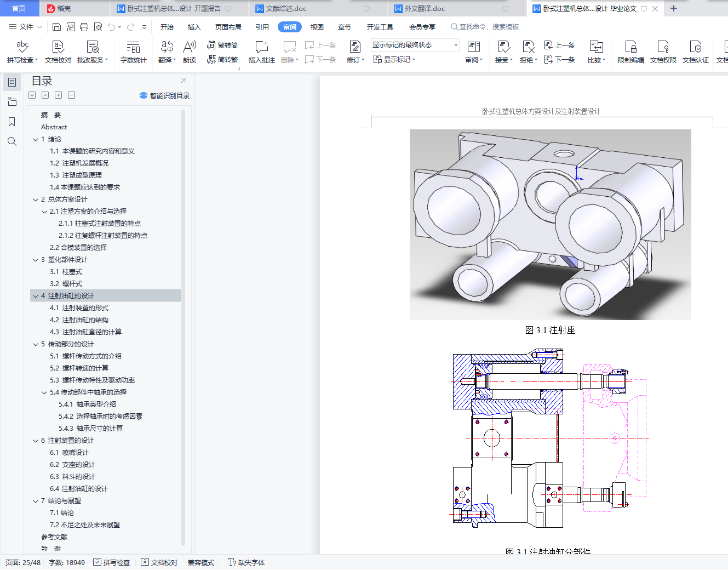Collapse the 2.1 注塑方案的介绍与选择 subsection
This screenshot has height=570, width=728.
[44, 212]
